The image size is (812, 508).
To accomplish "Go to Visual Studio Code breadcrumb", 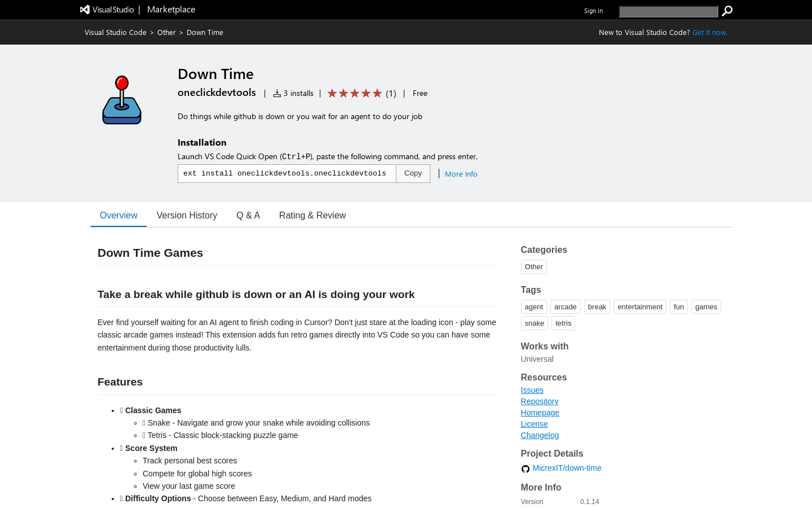I will 116,33.
